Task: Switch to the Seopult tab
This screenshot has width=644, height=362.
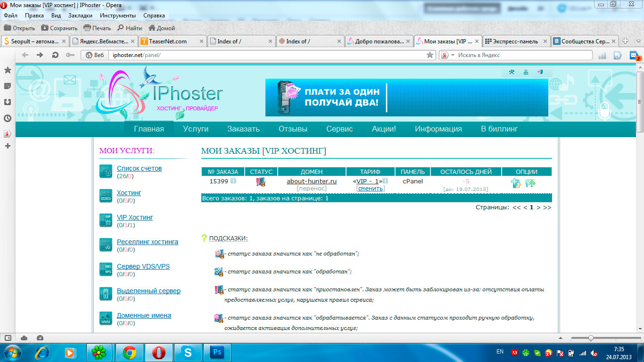Action: pyautogui.click(x=35, y=41)
